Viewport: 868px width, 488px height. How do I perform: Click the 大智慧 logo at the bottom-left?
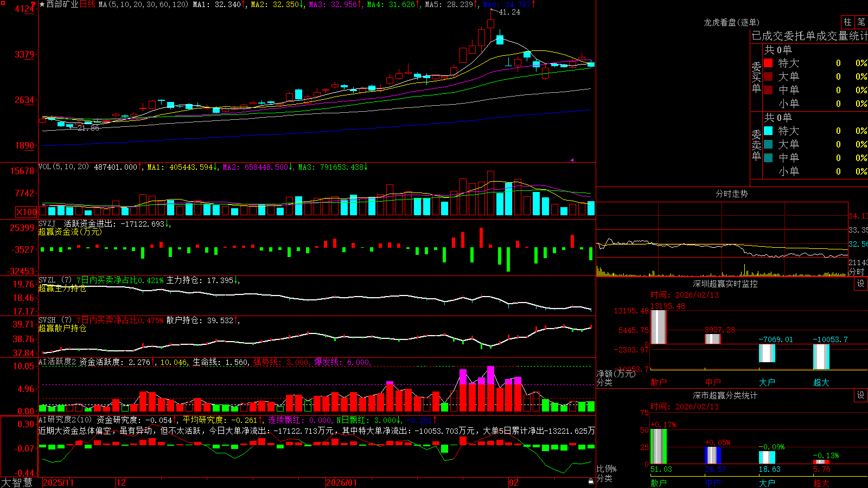[17, 483]
